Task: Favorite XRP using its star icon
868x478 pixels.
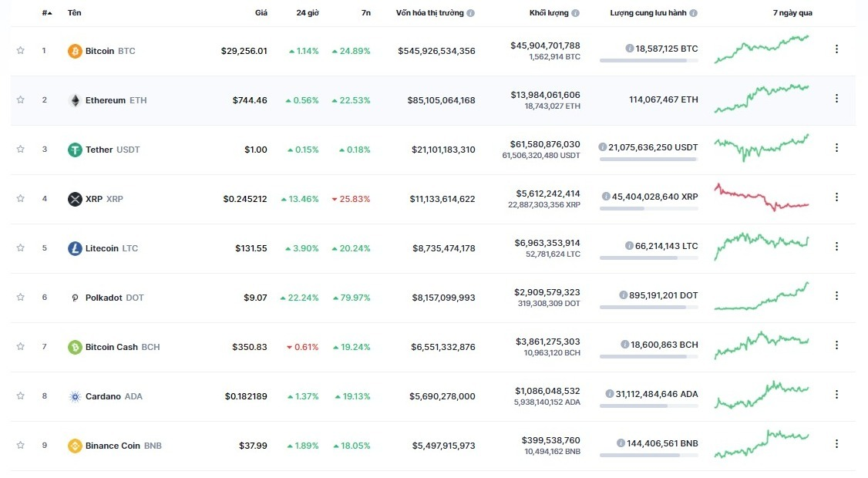Action: tap(21, 199)
